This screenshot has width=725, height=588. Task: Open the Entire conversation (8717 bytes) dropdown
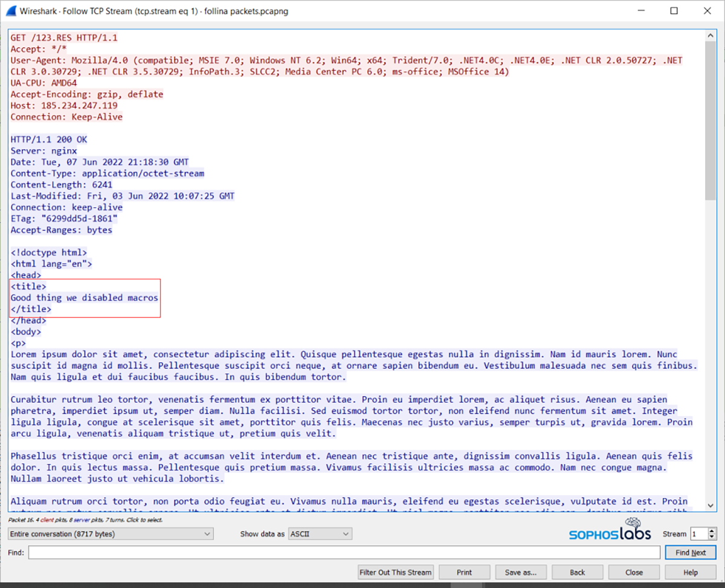coord(111,534)
